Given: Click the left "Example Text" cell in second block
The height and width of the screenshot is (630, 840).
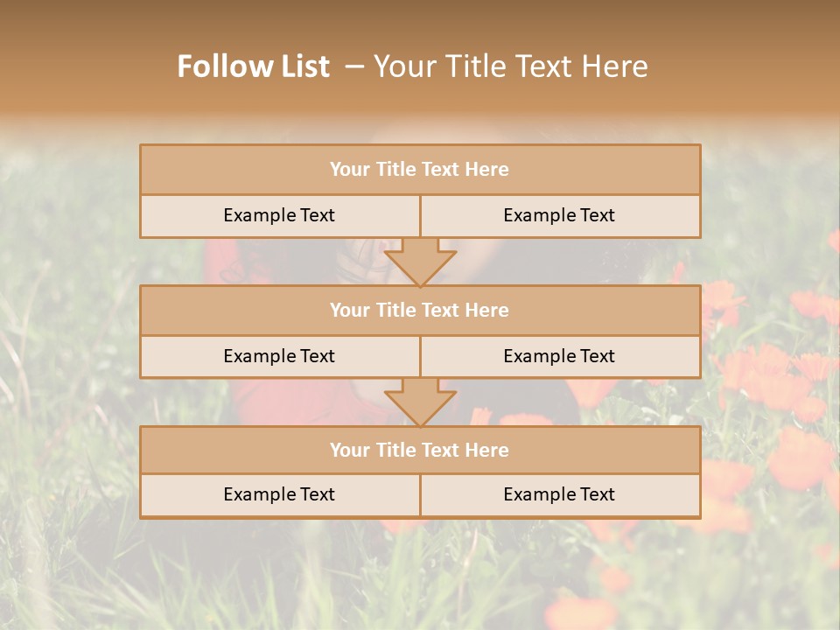Looking at the screenshot, I should point(279,356).
